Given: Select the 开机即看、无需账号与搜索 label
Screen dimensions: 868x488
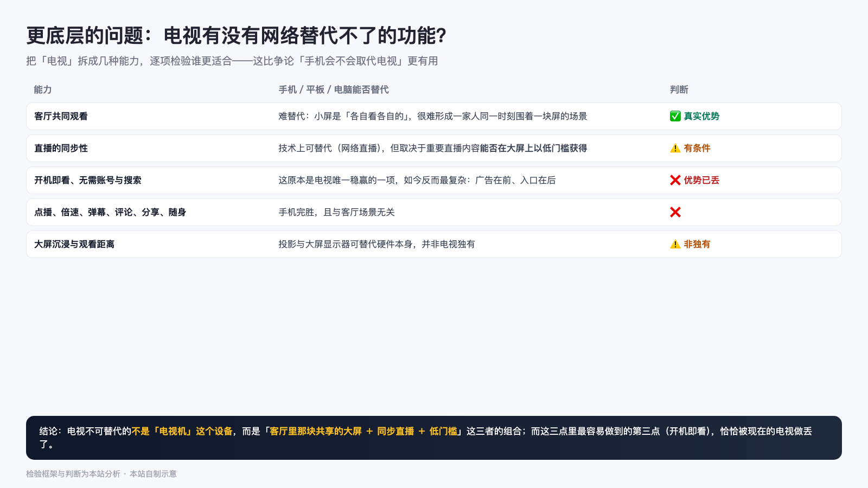Looking at the screenshot, I should (x=88, y=180).
